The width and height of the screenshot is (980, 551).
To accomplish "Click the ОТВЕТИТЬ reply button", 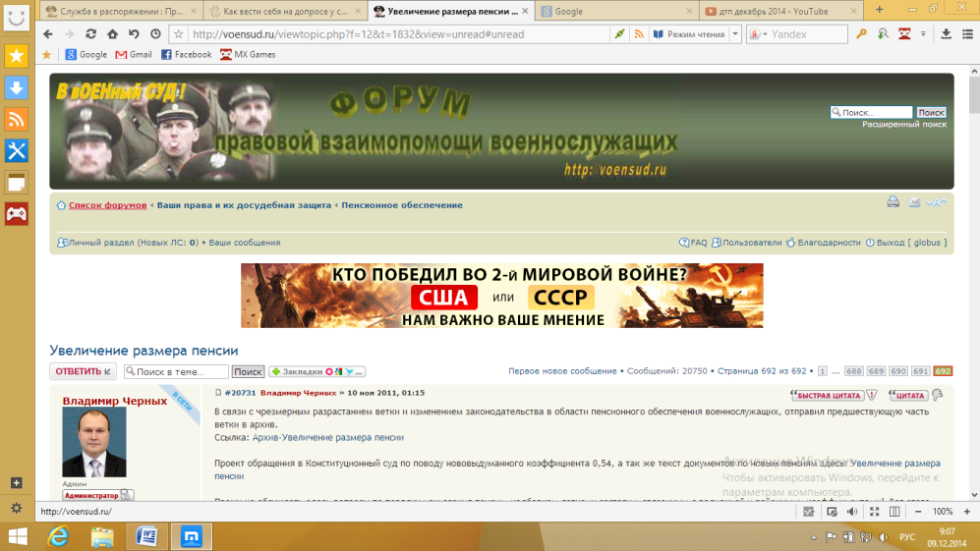I will pyautogui.click(x=83, y=371).
